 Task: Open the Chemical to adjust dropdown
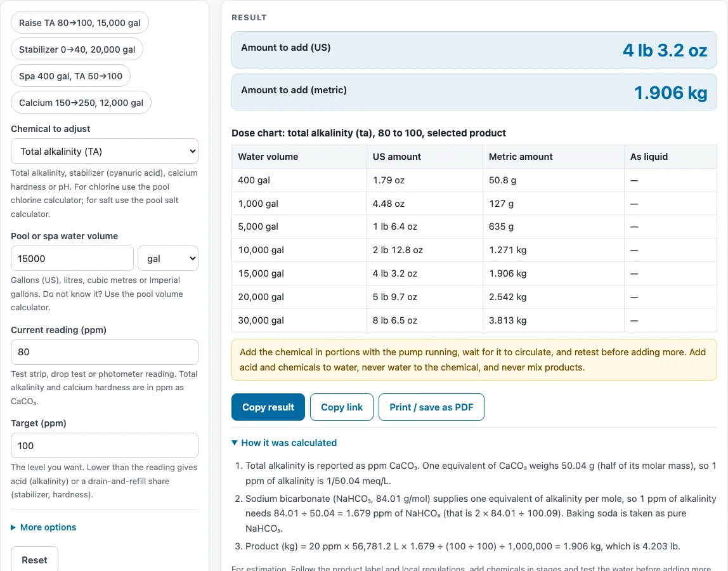click(105, 151)
